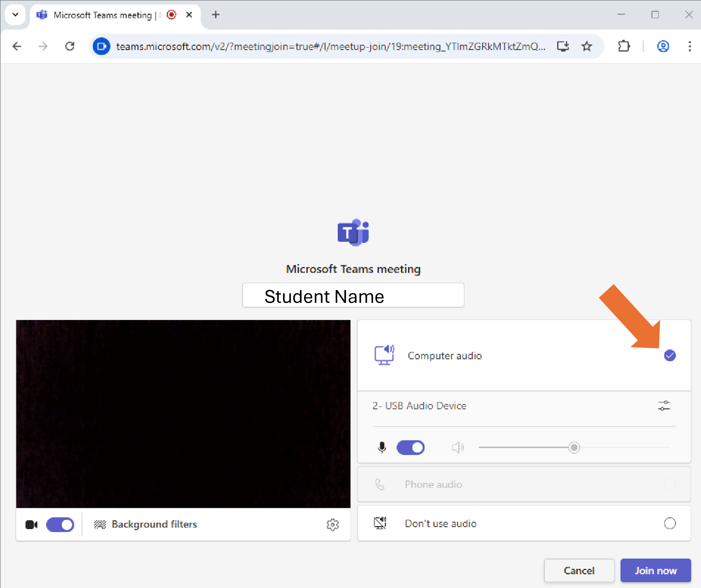Toggle the microphone switch
Image resolution: width=701 pixels, height=588 pixels.
[x=411, y=448]
